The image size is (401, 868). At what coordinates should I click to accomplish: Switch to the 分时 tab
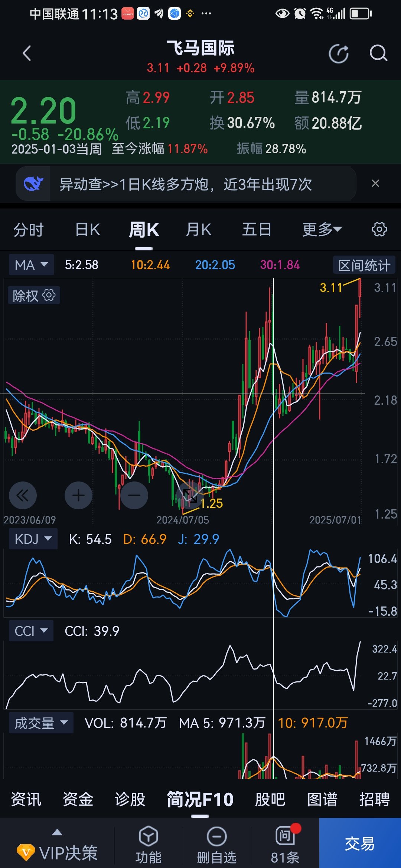point(29,230)
